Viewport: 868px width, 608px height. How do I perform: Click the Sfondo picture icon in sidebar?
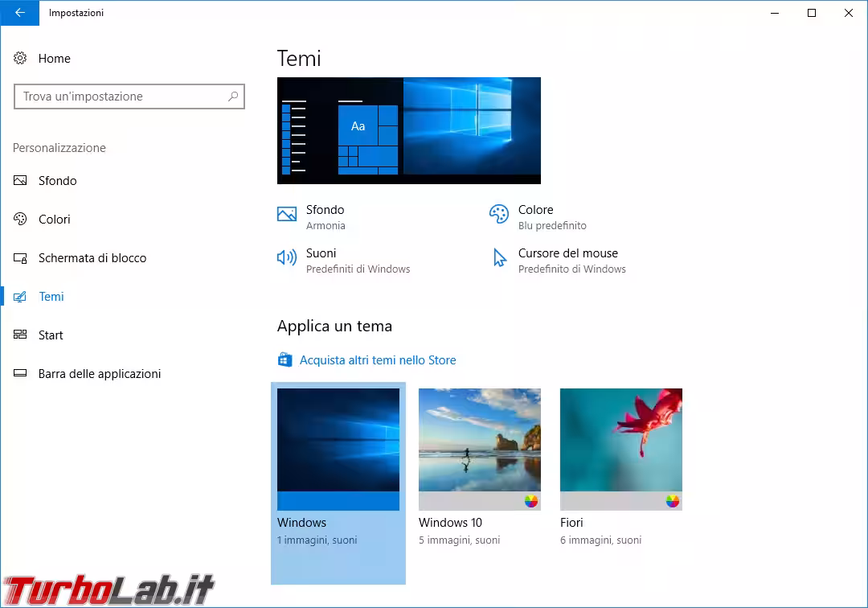[x=21, y=181]
